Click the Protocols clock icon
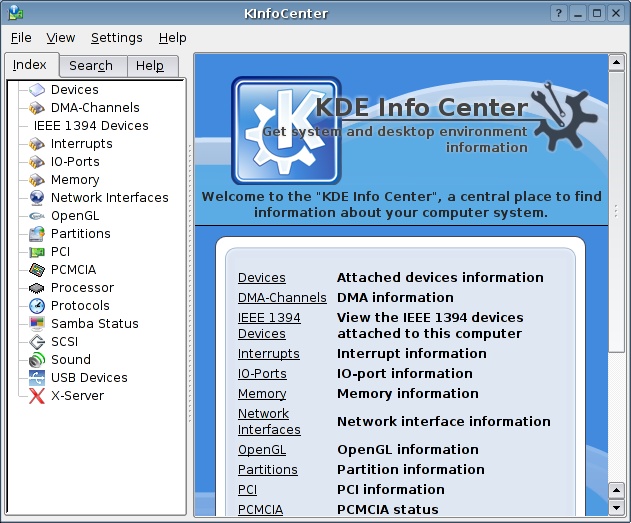The height and width of the screenshot is (523, 631). pos(37,306)
